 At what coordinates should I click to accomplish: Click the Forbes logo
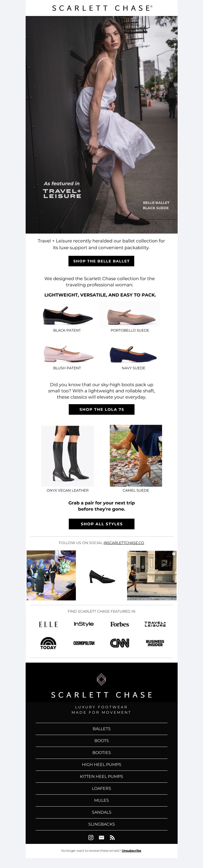pyautogui.click(x=120, y=624)
